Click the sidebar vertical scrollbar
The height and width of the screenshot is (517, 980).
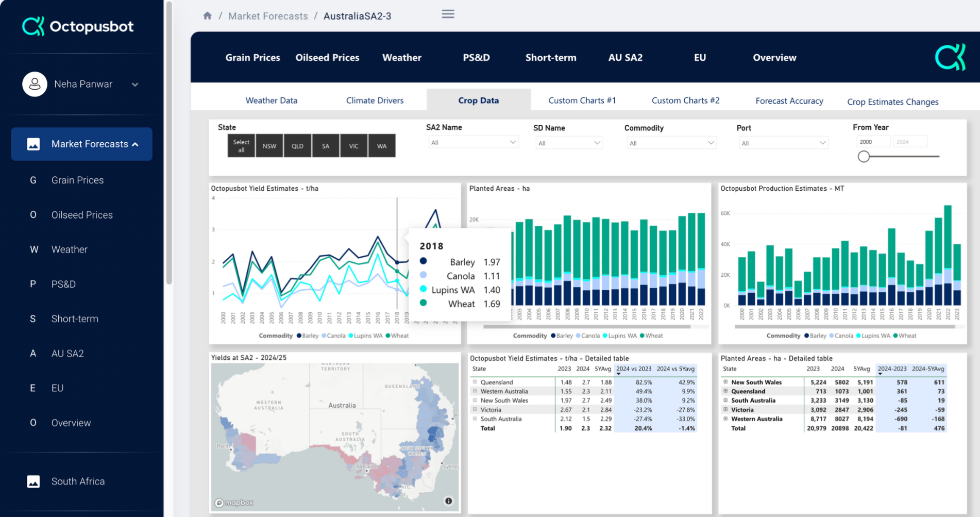[x=168, y=142]
